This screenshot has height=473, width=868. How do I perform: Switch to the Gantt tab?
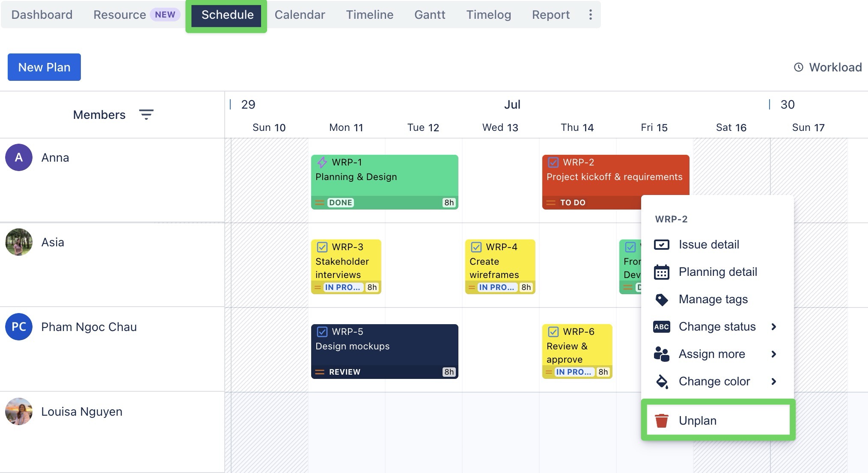tap(429, 15)
